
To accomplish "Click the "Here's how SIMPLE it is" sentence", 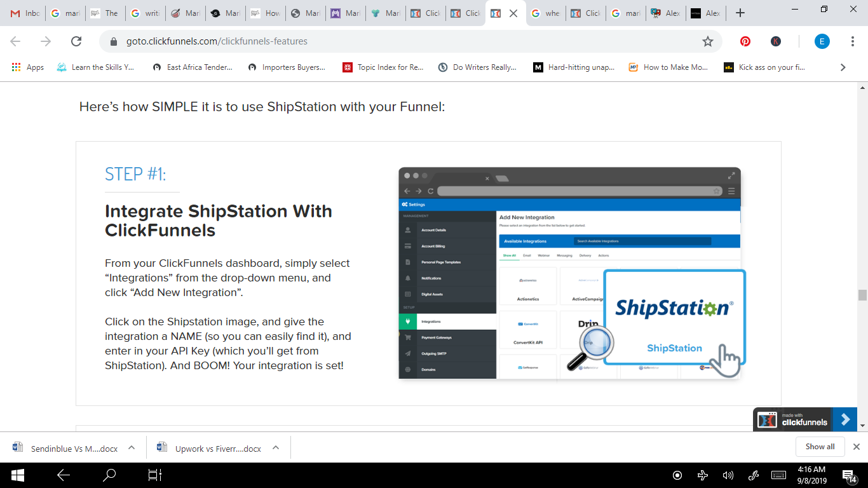I will [262, 107].
